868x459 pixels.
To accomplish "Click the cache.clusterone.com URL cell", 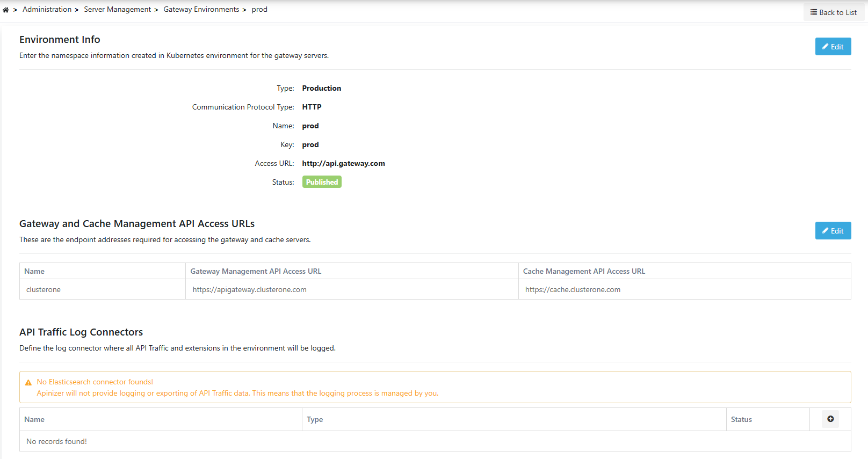I will 573,289.
